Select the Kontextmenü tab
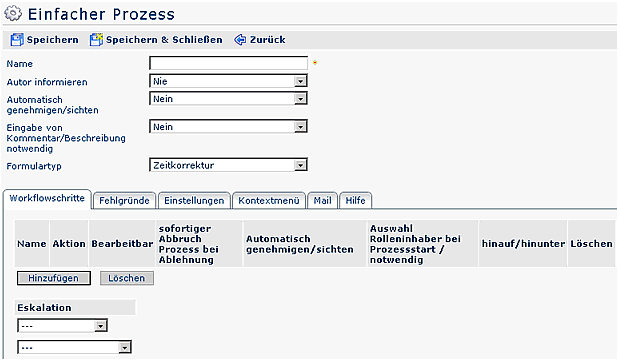Screen dimensions: 620x360 click(269, 201)
